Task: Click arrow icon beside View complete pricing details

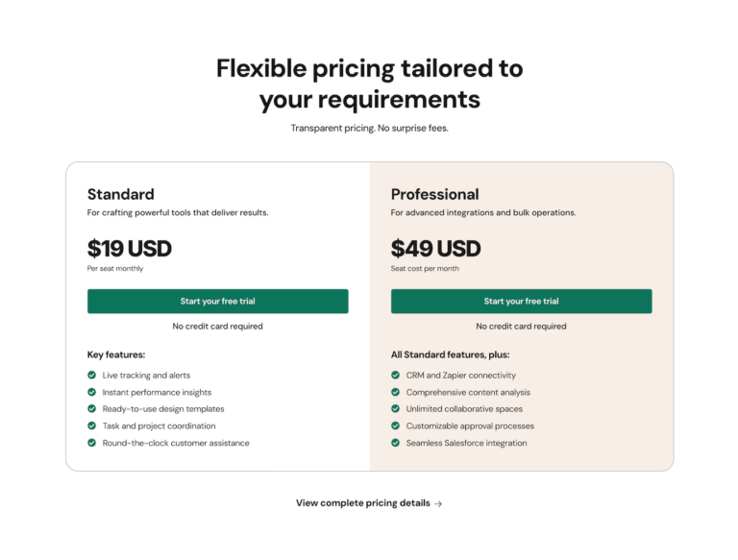Action: tap(438, 503)
